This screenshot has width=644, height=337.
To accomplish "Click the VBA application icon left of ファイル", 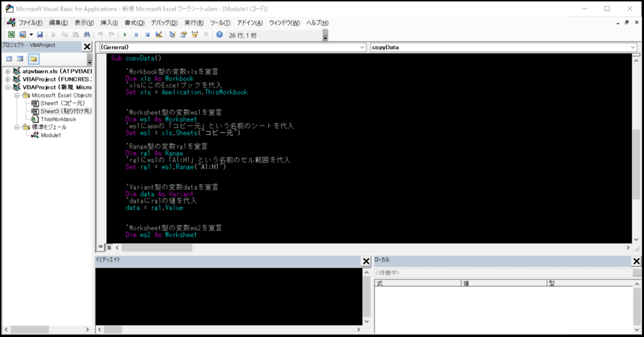I will pos(11,23).
